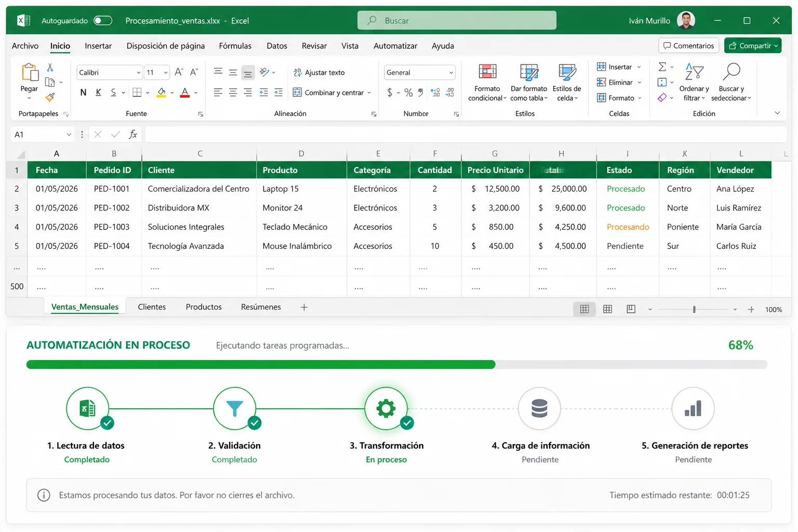
Task: Switch to the Automatizar tab
Action: pos(395,46)
